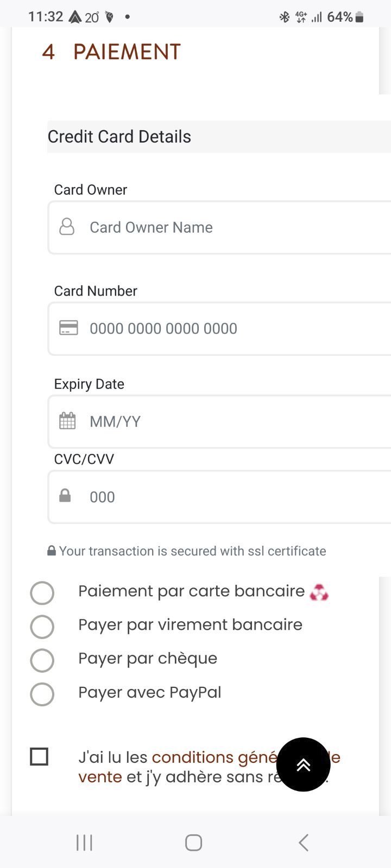Tap the Credit Card Details header bar
391x868 pixels.
coord(217,137)
